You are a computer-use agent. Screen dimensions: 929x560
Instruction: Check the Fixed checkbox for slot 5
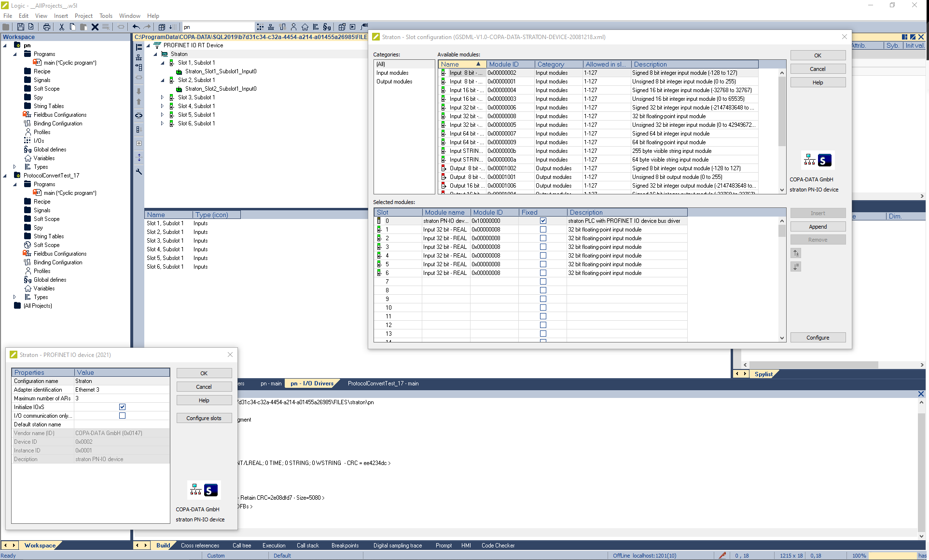click(543, 264)
